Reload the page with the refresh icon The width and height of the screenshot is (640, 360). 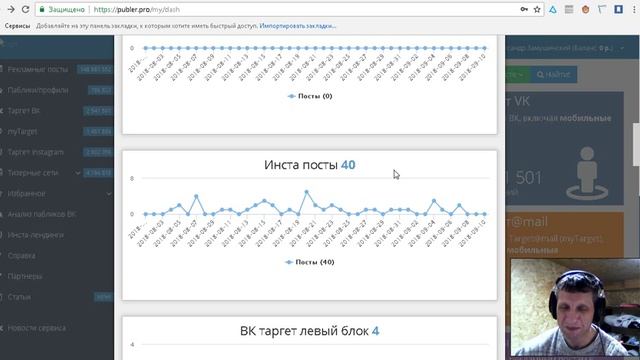tap(25, 9)
